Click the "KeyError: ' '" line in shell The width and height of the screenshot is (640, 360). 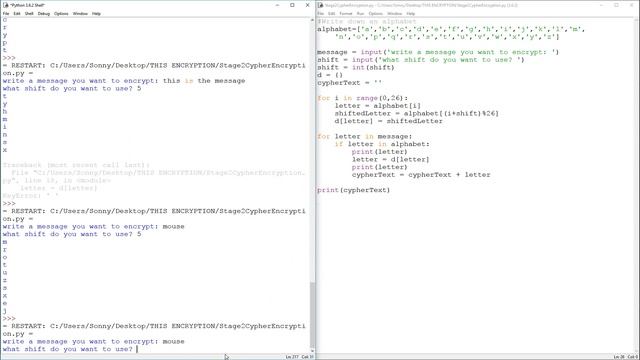click(x=31, y=196)
